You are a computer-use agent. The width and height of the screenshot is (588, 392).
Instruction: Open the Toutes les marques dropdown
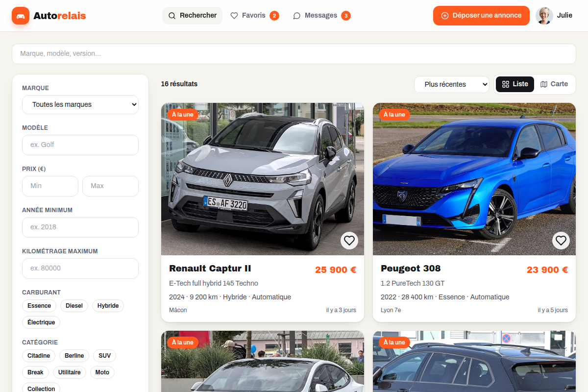80,104
